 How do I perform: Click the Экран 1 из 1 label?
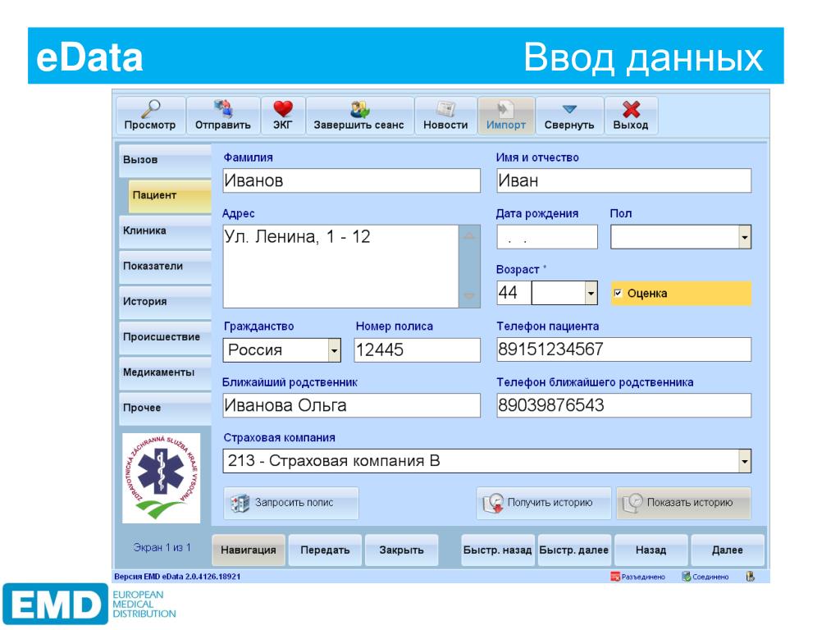[162, 547]
